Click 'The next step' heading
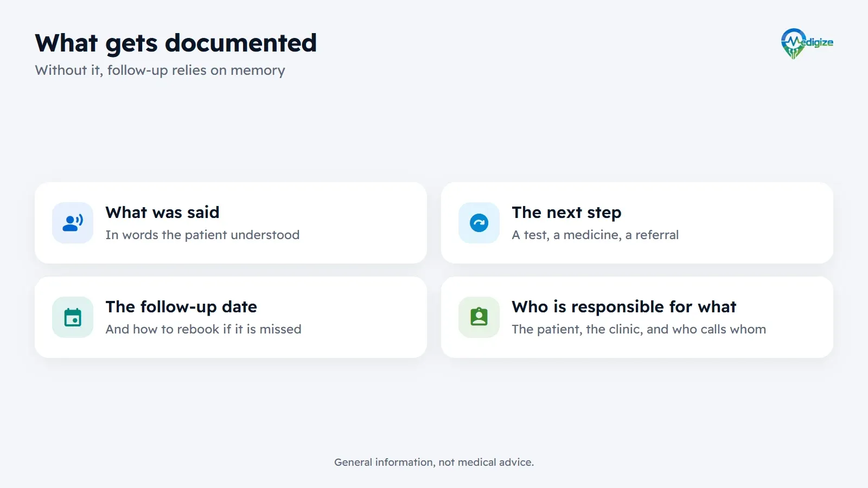Viewport: 868px width, 488px height. point(566,213)
